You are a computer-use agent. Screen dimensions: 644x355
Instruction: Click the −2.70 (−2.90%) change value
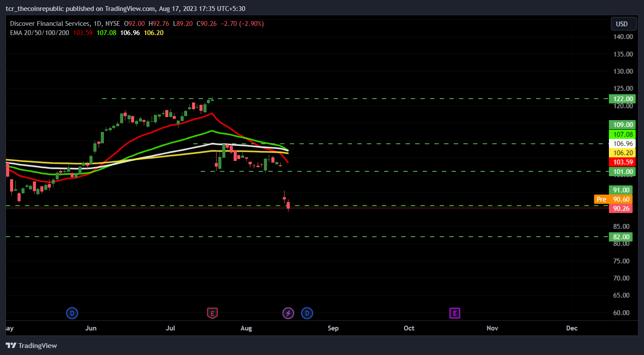(242, 24)
